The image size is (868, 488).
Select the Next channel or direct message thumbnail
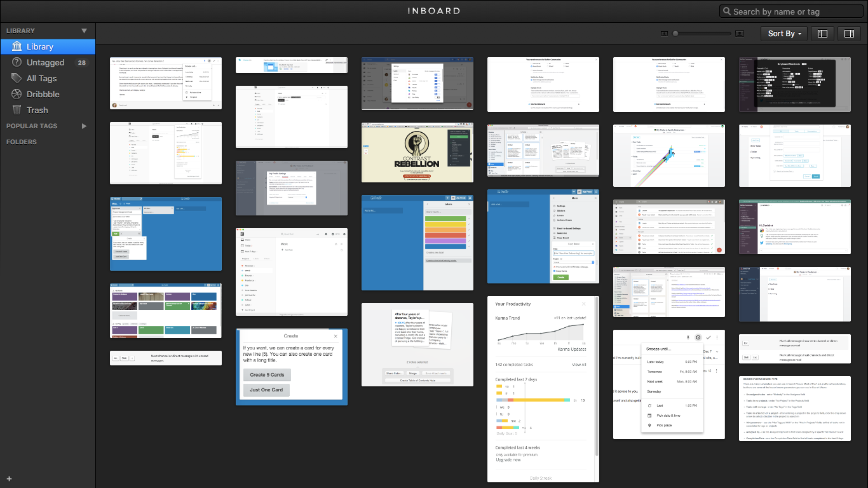point(166,358)
